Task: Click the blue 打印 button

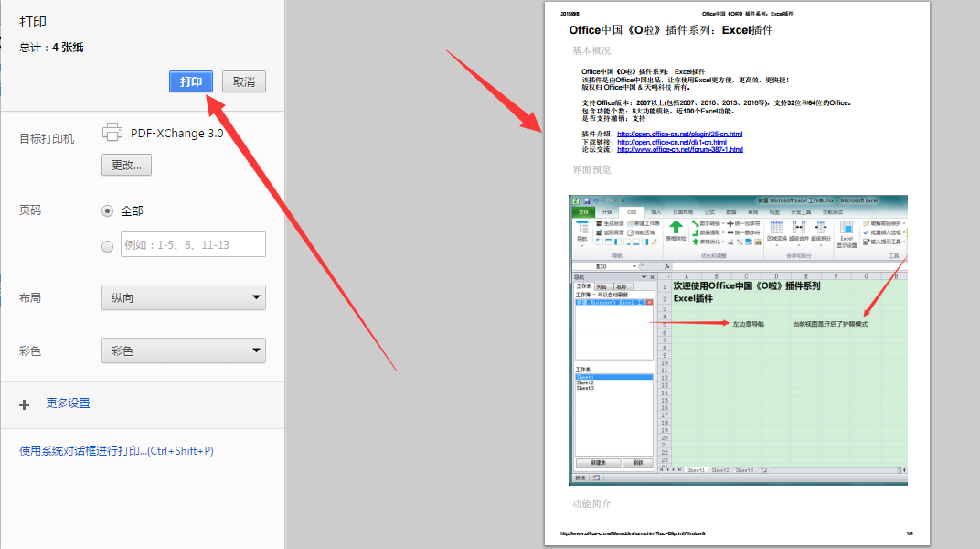Action: pos(191,82)
